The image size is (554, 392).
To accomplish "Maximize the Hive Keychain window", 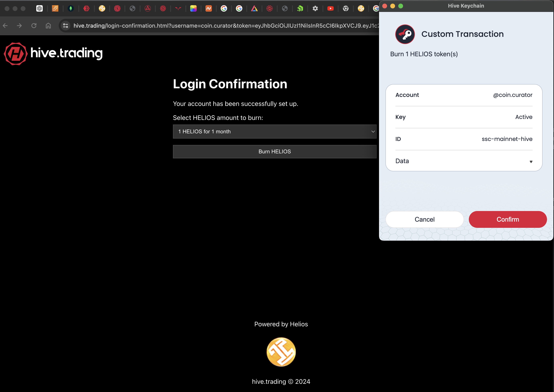I will [x=401, y=6].
